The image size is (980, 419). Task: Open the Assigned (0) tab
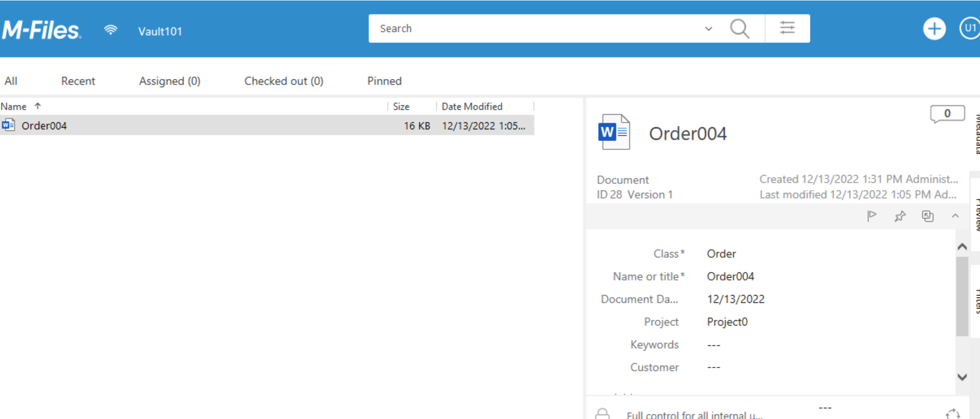(170, 81)
